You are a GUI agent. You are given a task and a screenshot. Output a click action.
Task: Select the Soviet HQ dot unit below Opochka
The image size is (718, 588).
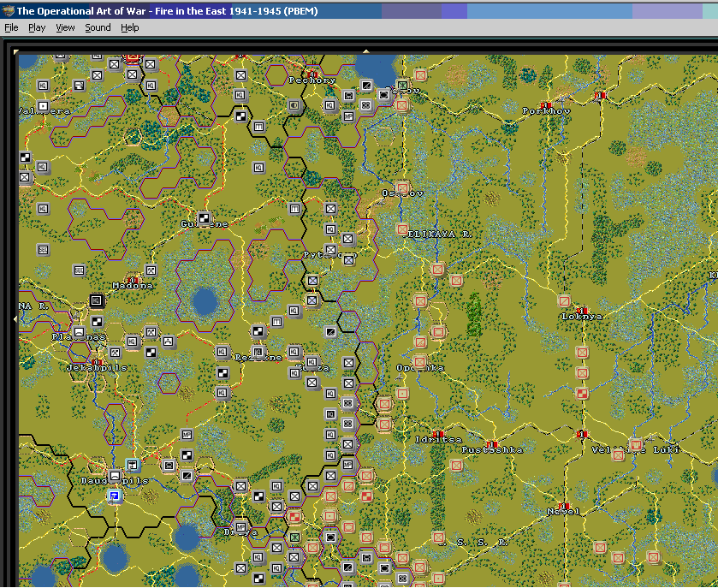[402, 394]
